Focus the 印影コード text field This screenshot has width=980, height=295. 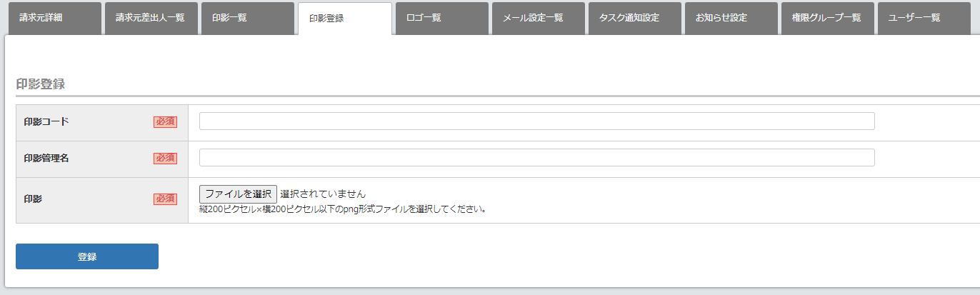tap(536, 121)
